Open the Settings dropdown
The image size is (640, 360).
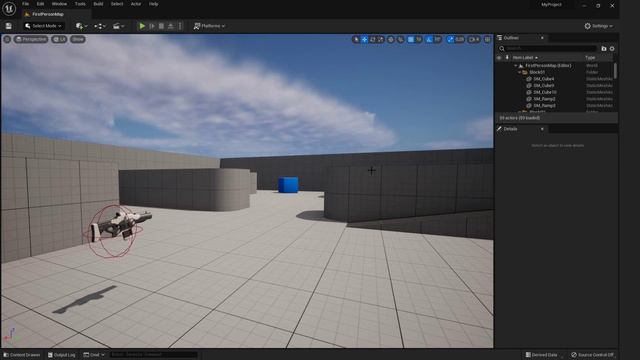point(598,26)
